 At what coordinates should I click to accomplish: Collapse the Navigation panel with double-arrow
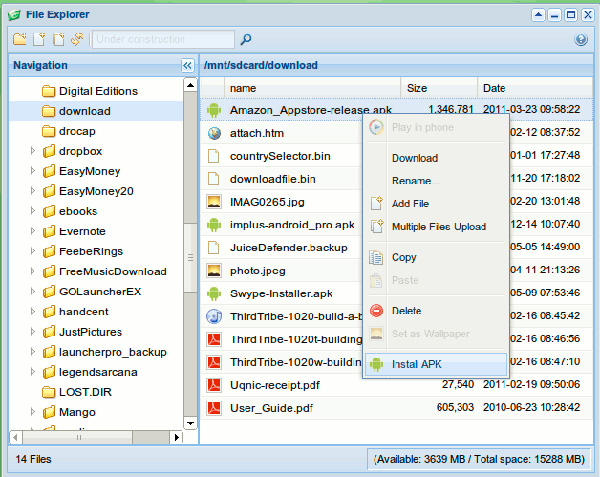click(187, 65)
